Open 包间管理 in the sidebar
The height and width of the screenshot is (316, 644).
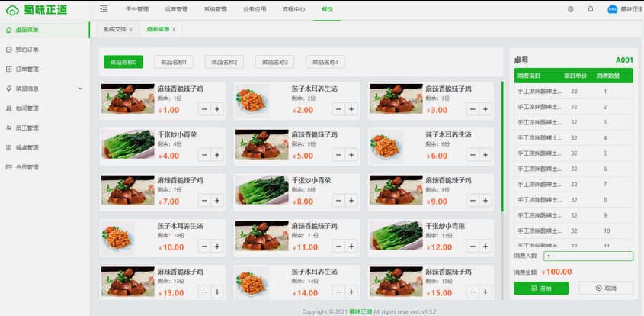[x=45, y=108]
